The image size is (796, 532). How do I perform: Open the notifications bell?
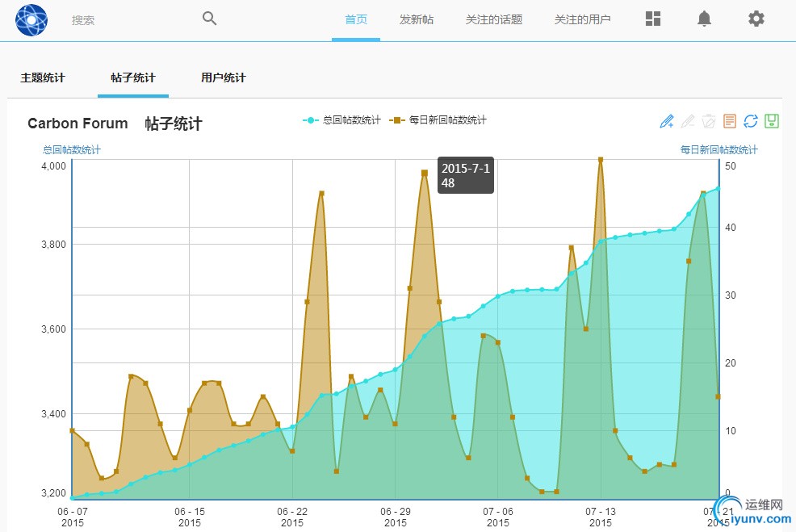704,19
